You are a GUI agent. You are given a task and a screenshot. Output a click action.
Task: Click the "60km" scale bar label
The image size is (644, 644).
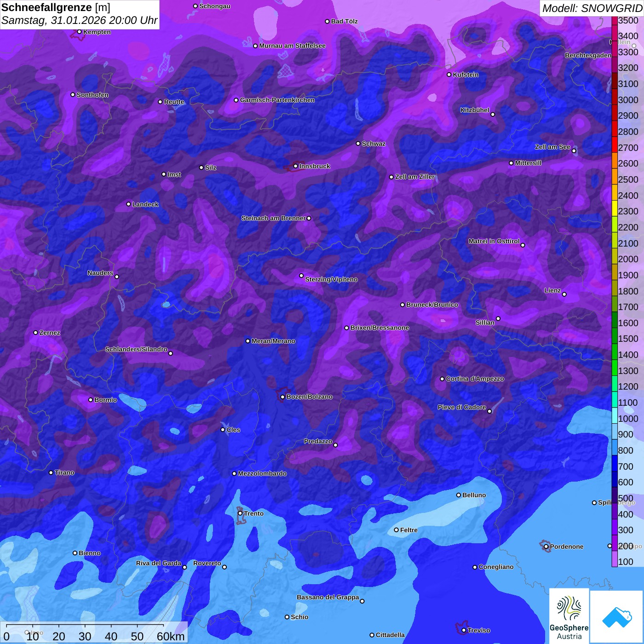click(x=171, y=636)
